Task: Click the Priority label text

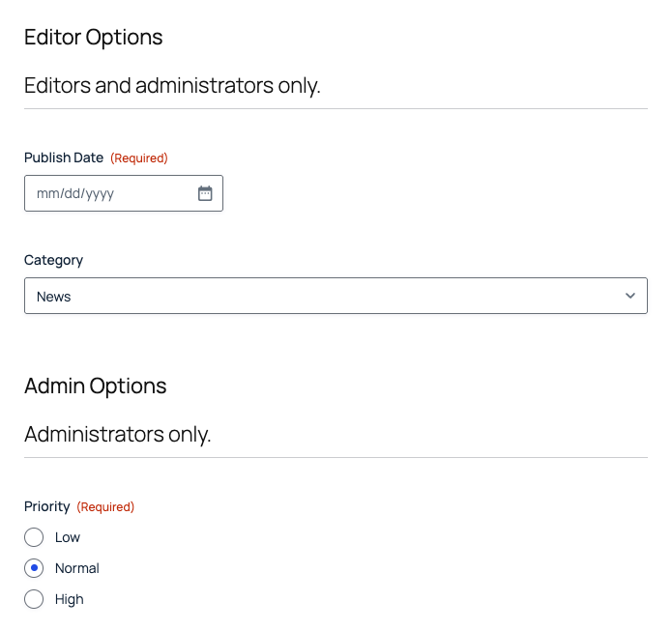Action: pyautogui.click(x=47, y=506)
